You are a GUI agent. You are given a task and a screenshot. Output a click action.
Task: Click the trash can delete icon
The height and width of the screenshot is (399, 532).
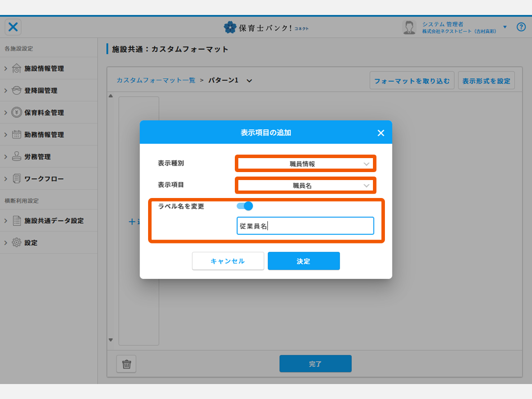(126, 364)
